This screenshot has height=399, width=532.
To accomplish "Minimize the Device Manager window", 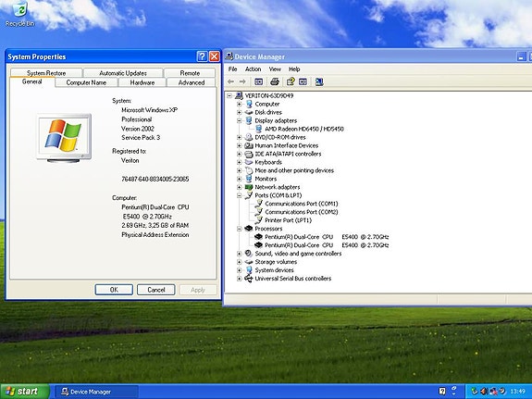I will 522,56.
